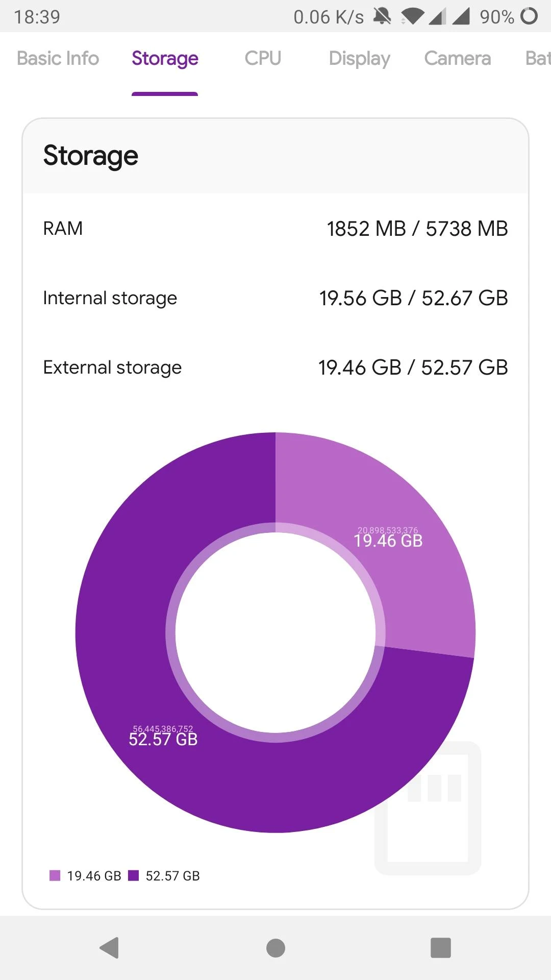Image resolution: width=551 pixels, height=980 pixels.
Task: Tap the External storage row
Action: pyautogui.click(x=275, y=367)
